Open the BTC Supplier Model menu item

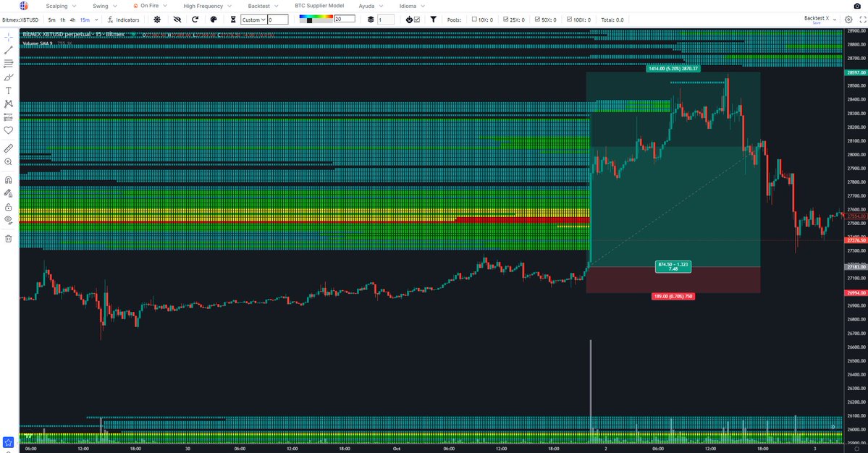click(x=319, y=6)
